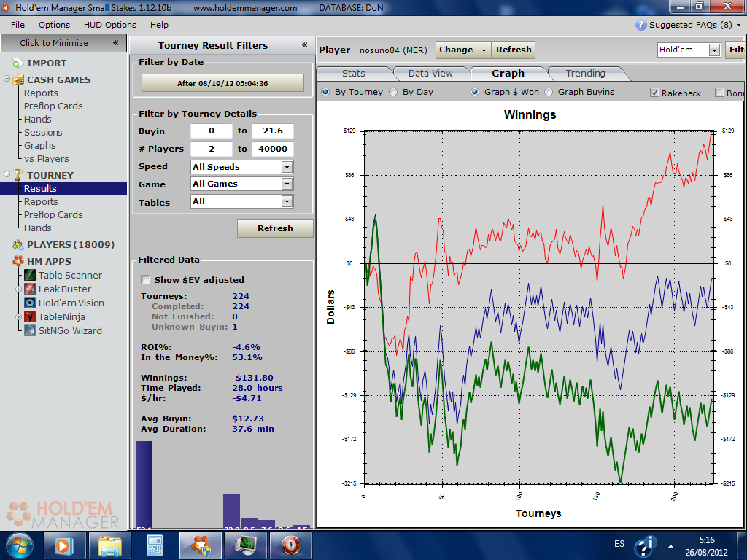This screenshot has height=560, width=747.
Task: Open file explorer from taskbar
Action: point(109,545)
